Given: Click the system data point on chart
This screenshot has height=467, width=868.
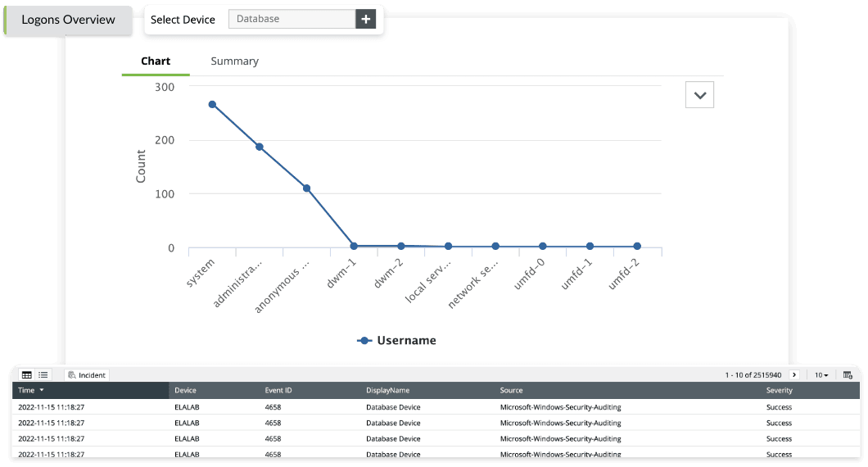Looking at the screenshot, I should 212,104.
